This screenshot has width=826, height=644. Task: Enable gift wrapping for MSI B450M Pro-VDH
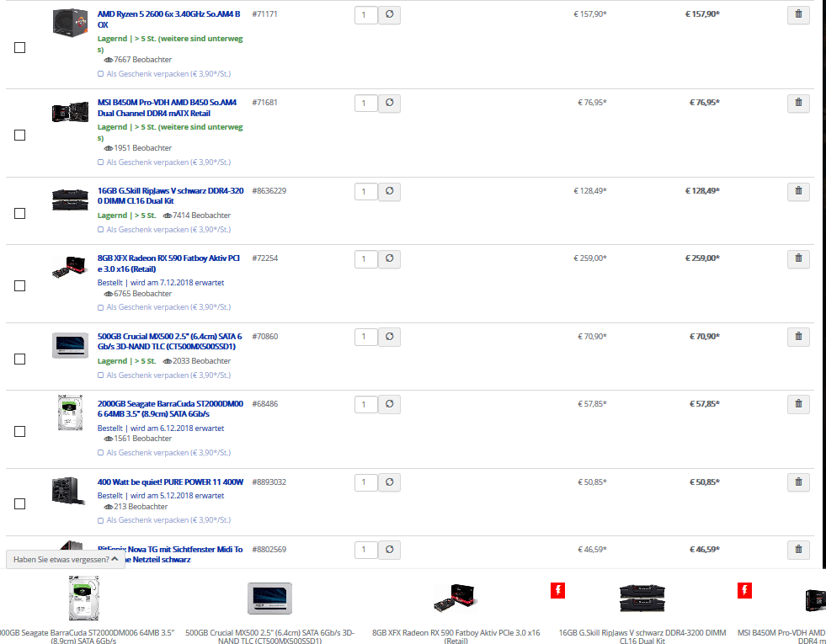[100, 162]
